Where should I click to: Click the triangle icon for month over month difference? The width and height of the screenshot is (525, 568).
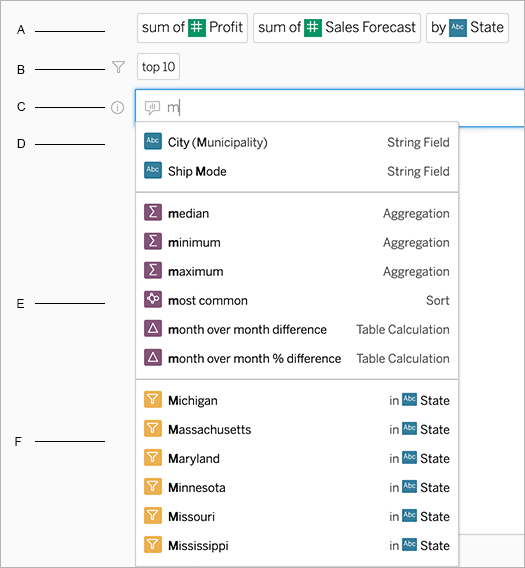(x=153, y=329)
